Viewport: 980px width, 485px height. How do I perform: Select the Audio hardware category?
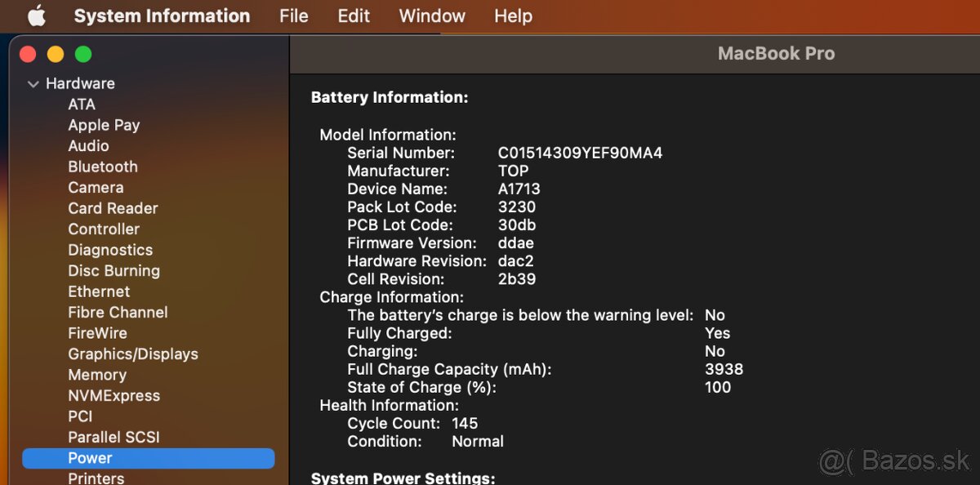coord(88,145)
